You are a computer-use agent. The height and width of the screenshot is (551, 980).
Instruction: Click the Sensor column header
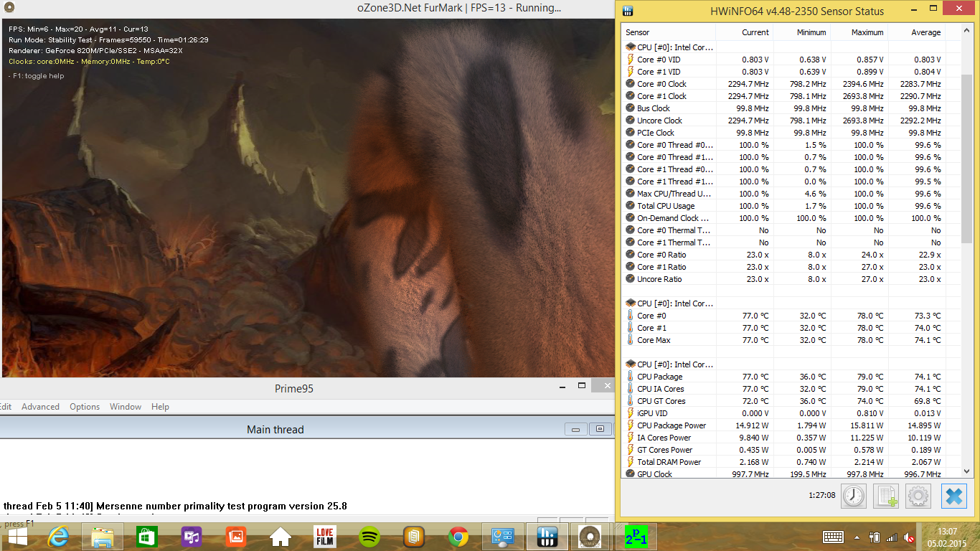(x=669, y=32)
